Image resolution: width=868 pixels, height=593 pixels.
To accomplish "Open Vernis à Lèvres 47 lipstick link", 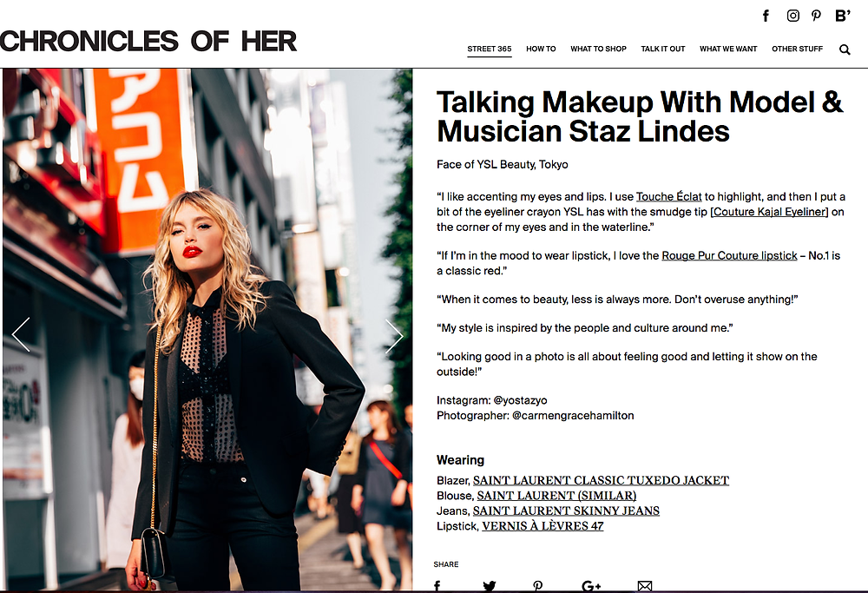I will click(542, 526).
